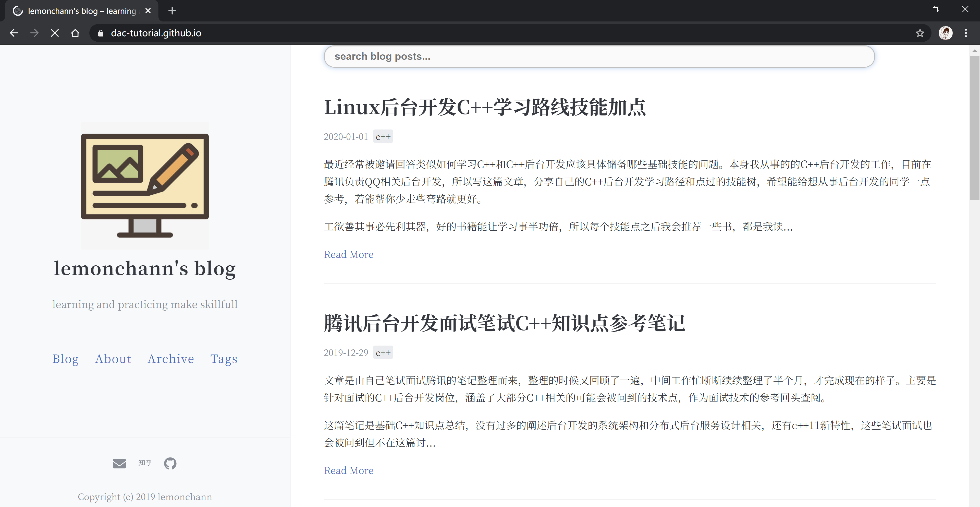Image resolution: width=980 pixels, height=507 pixels.
Task: Click the Copyright (c) 2019 lemonchann text
Action: (x=145, y=497)
